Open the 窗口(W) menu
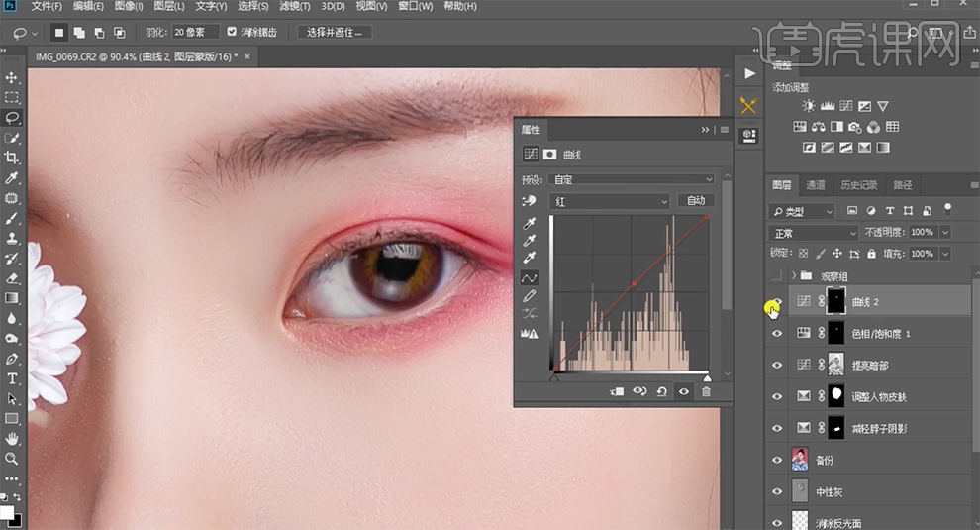Screen dimensions: 980x530 416,6
